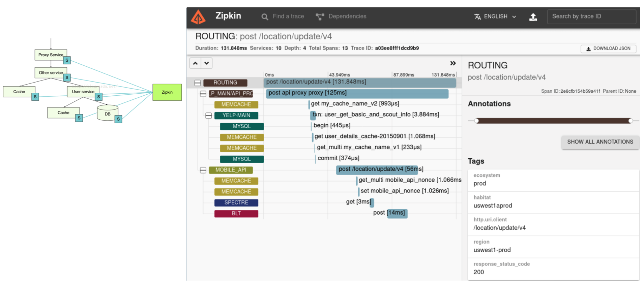Select the MOBILE_API service label
The image size is (644, 283).
tap(231, 170)
